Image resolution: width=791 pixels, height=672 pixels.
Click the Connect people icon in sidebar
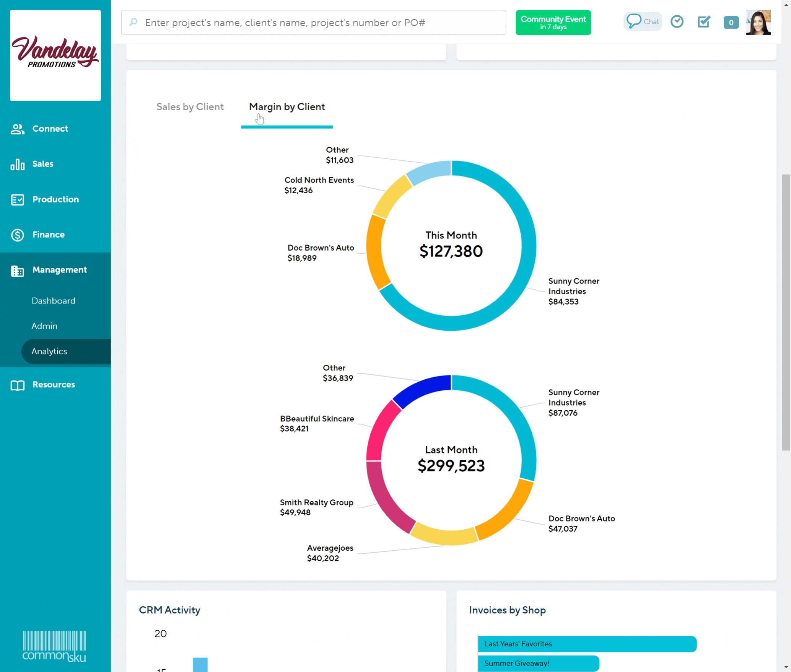(17, 129)
